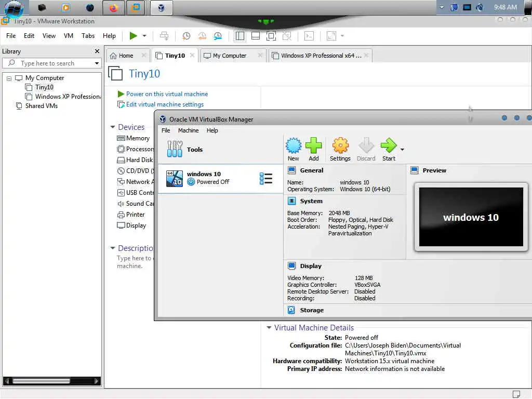Viewport: 532px width, 399px height.
Task: Select Tiny10 in the Library tree
Action: click(44, 87)
